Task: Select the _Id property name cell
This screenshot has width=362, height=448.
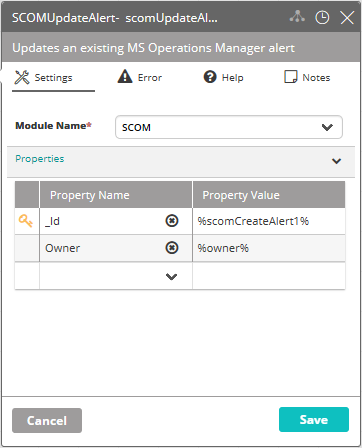Action: coord(116,221)
